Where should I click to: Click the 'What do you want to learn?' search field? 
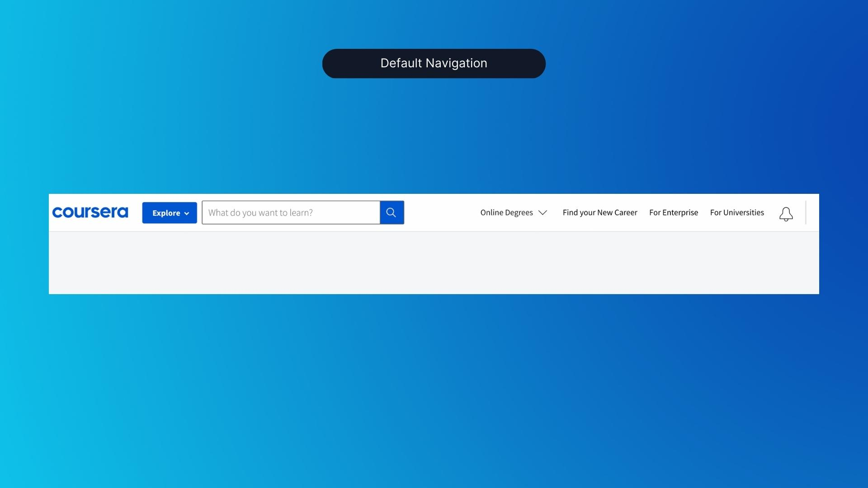(291, 212)
